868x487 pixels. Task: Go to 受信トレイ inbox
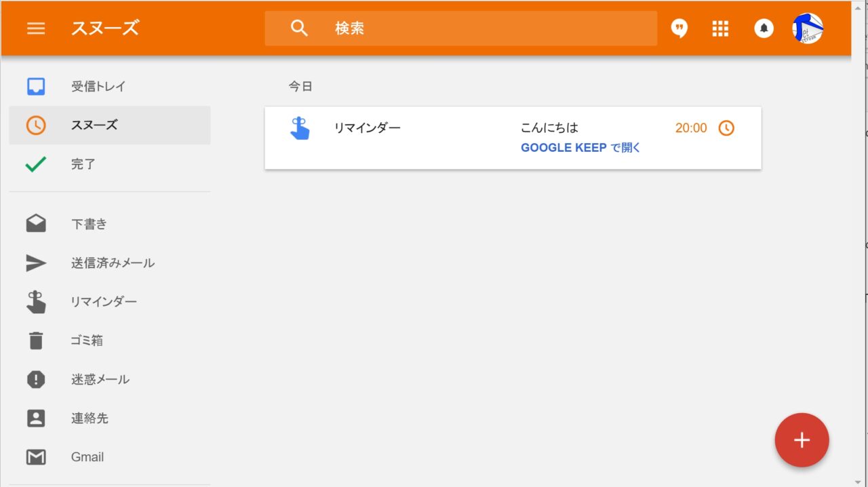[98, 86]
